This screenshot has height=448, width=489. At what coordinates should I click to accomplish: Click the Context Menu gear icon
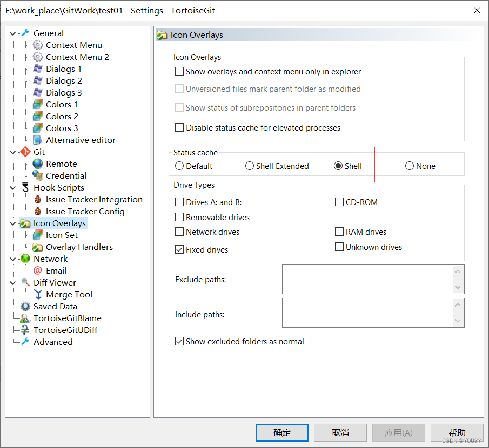[x=38, y=45]
